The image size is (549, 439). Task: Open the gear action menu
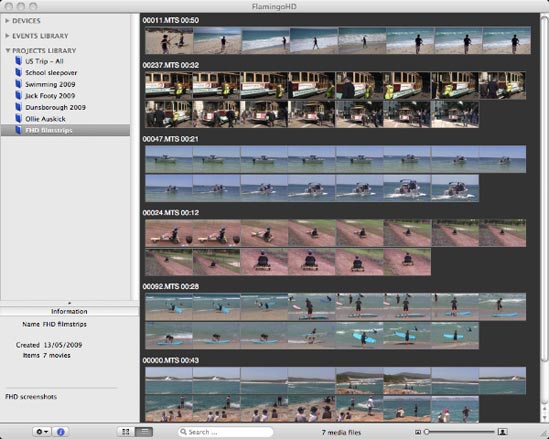42,432
